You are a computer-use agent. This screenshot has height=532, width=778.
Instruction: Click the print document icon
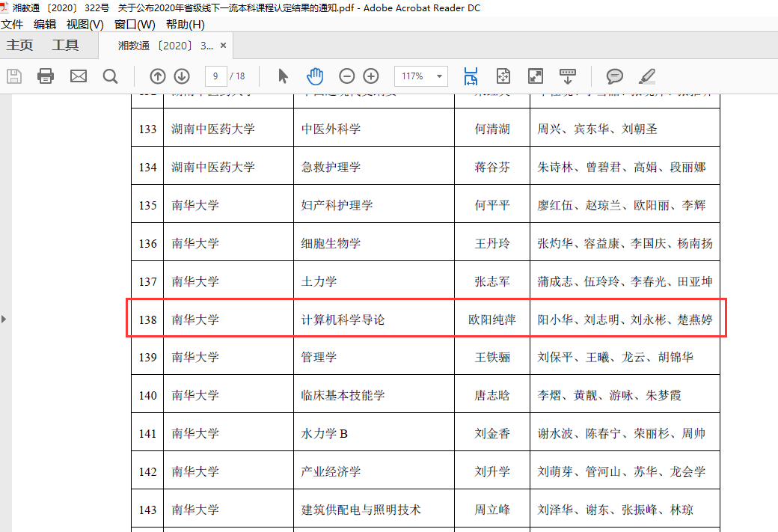click(46, 76)
